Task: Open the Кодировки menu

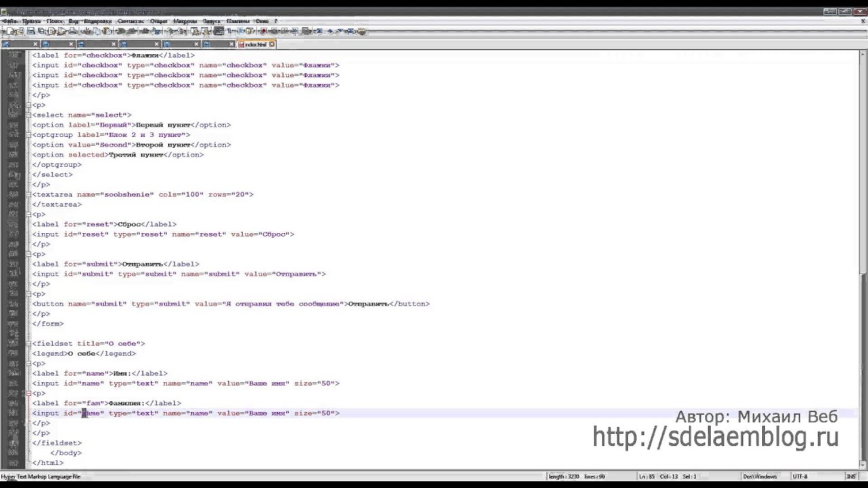Action: point(98,21)
